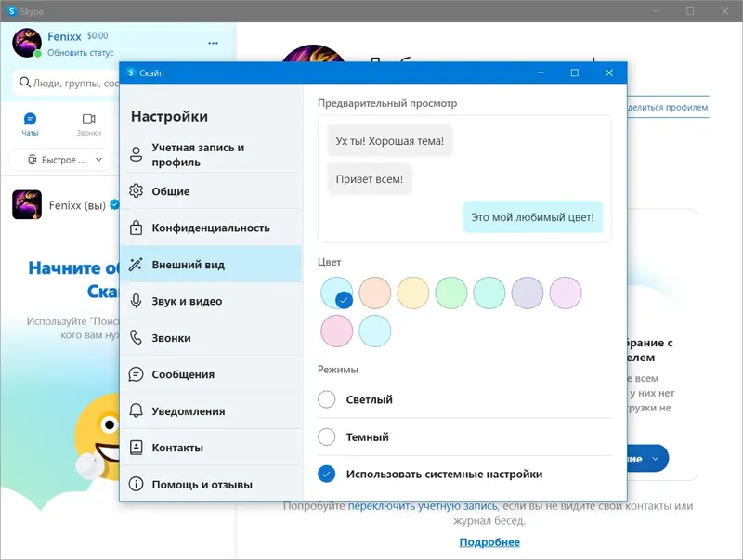Select the Светлый theme mode
This screenshot has width=743, height=560.
point(326,400)
